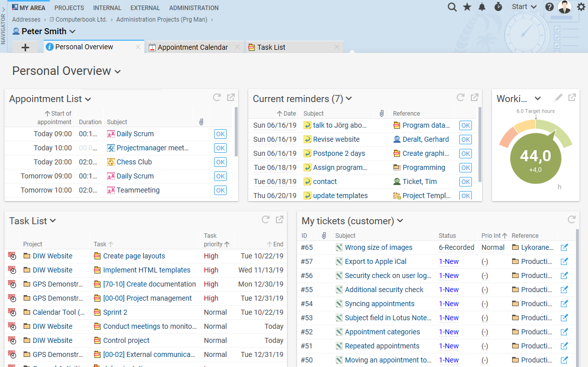
Task: Open the Personal Overview title dropdown
Action: point(118,72)
